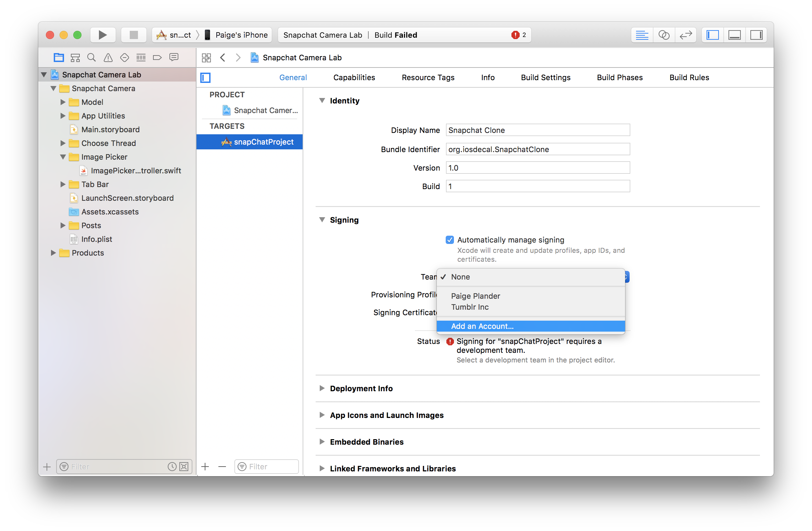The height and width of the screenshot is (531, 812).
Task: Expand the Embedded Binaries section
Action: 322,442
